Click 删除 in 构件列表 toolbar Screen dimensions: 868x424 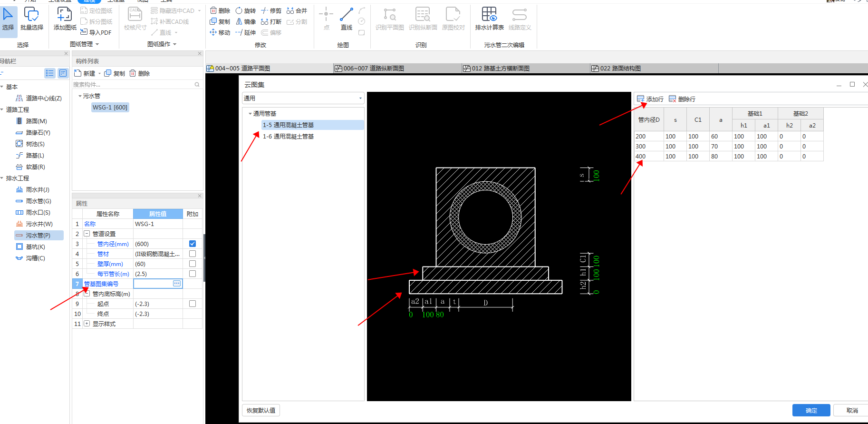(x=140, y=73)
